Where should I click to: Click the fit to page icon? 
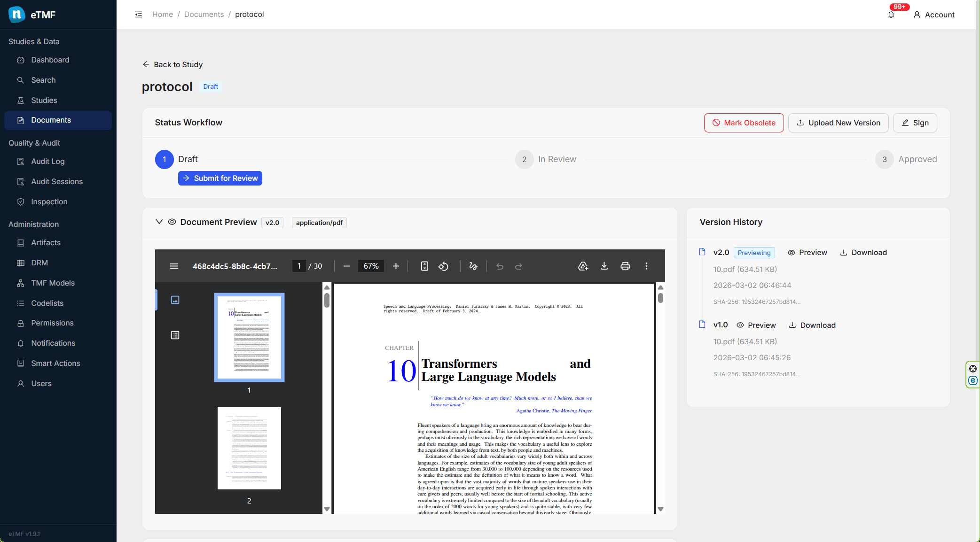tap(424, 266)
